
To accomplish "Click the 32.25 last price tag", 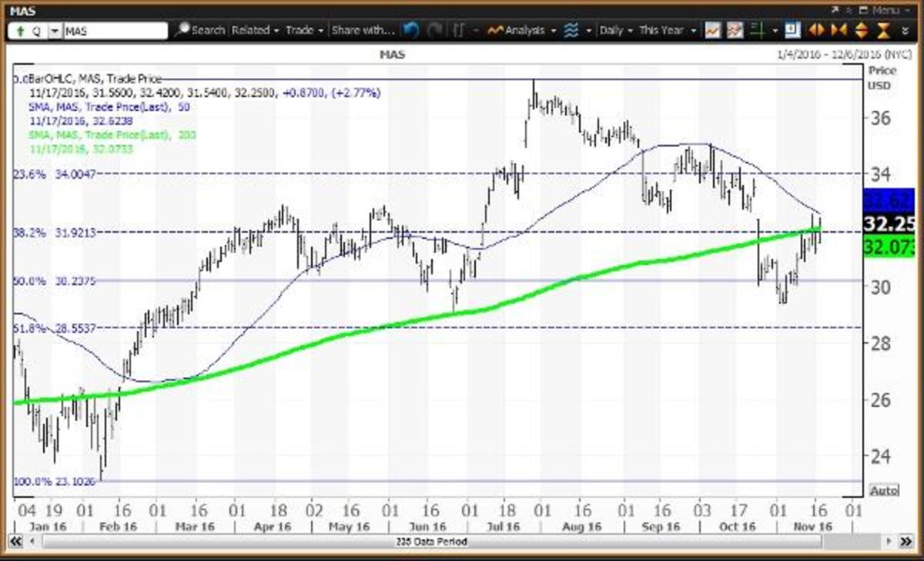I will pos(889,224).
